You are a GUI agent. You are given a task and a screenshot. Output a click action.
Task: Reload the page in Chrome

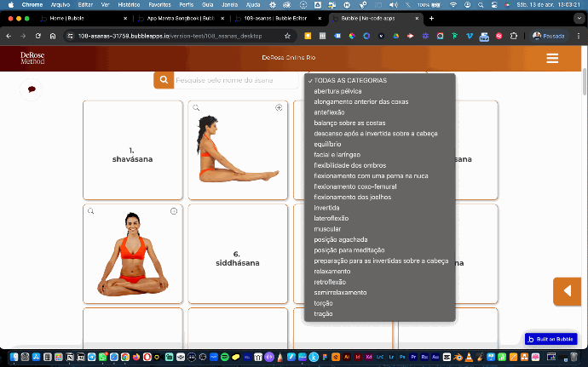pyautogui.click(x=37, y=36)
